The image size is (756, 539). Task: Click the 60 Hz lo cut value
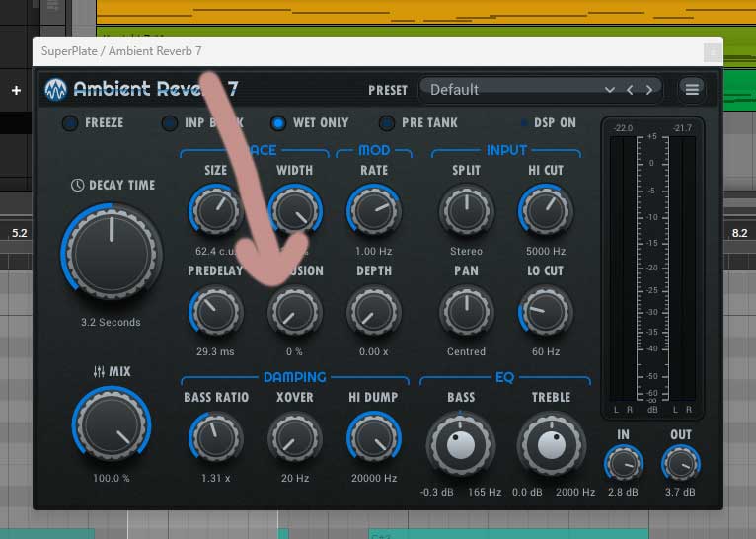pos(546,352)
